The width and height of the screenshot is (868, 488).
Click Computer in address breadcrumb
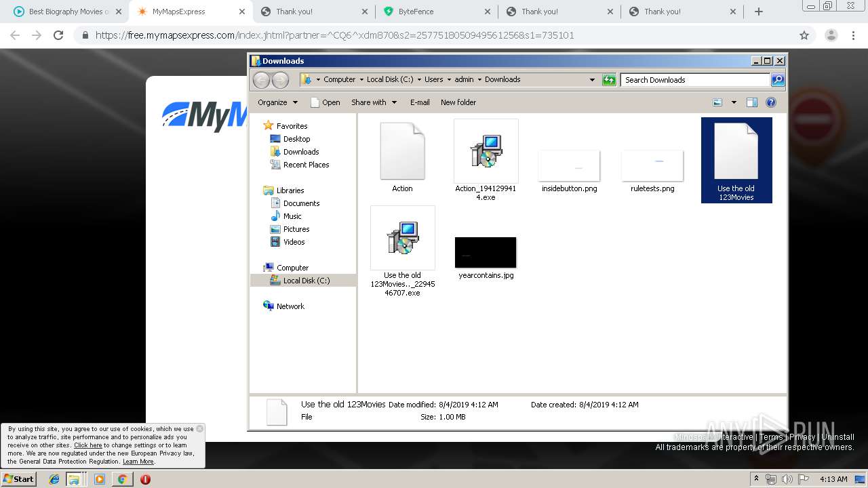tap(339, 79)
